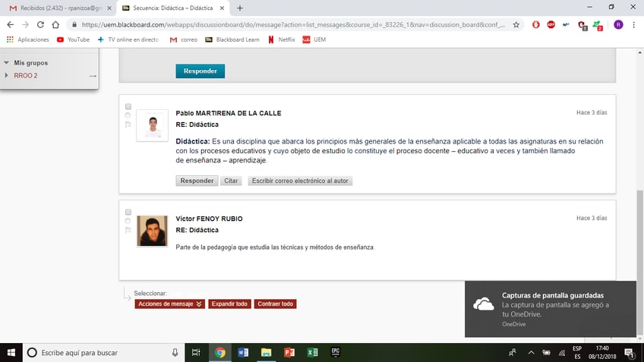Image resolution: width=644 pixels, height=362 pixels.
Task: Reload the page using the refresh icon
Action: pos(41,24)
